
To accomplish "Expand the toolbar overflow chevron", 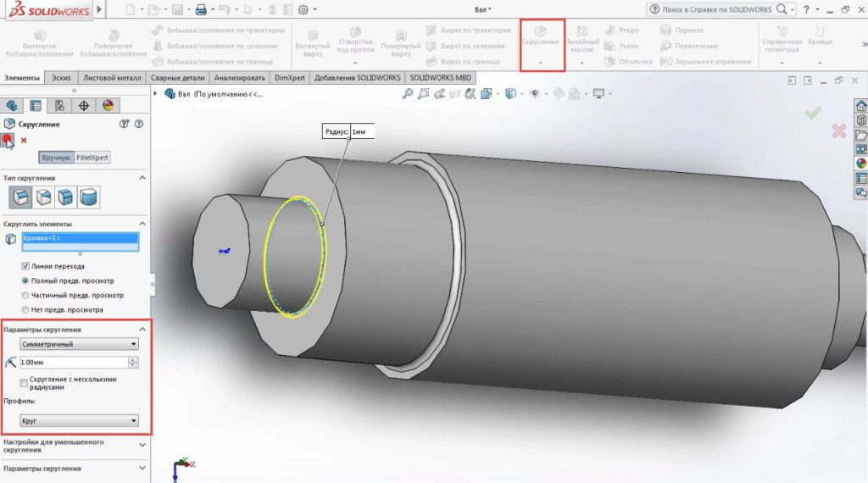I will (864, 44).
